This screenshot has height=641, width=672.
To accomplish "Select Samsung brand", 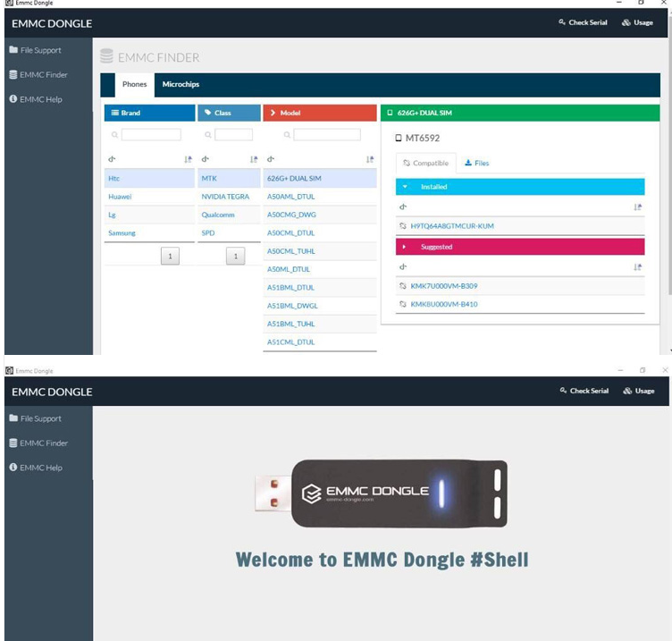I will pos(149,232).
